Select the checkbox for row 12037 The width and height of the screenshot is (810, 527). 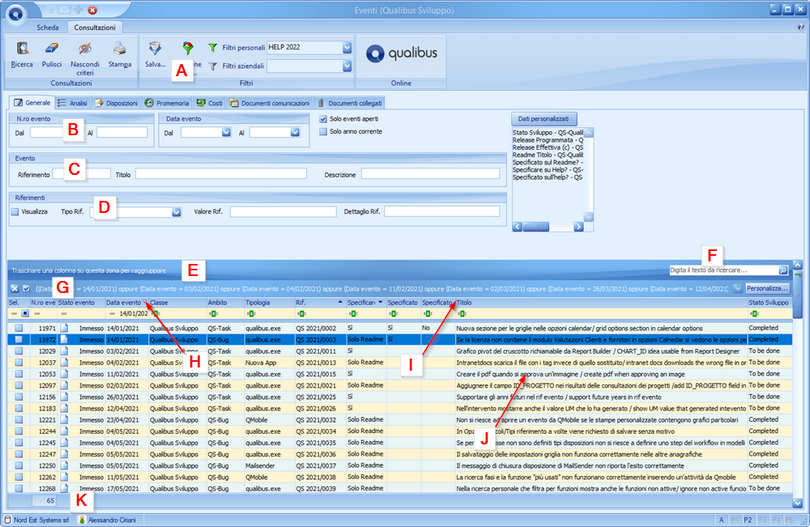pos(19,362)
